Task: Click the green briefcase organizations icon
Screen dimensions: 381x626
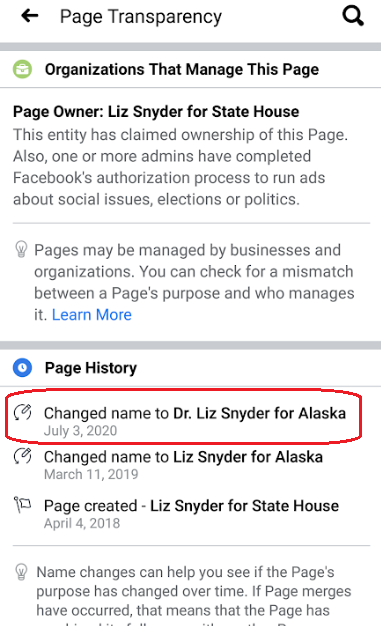Action: click(x=22, y=69)
